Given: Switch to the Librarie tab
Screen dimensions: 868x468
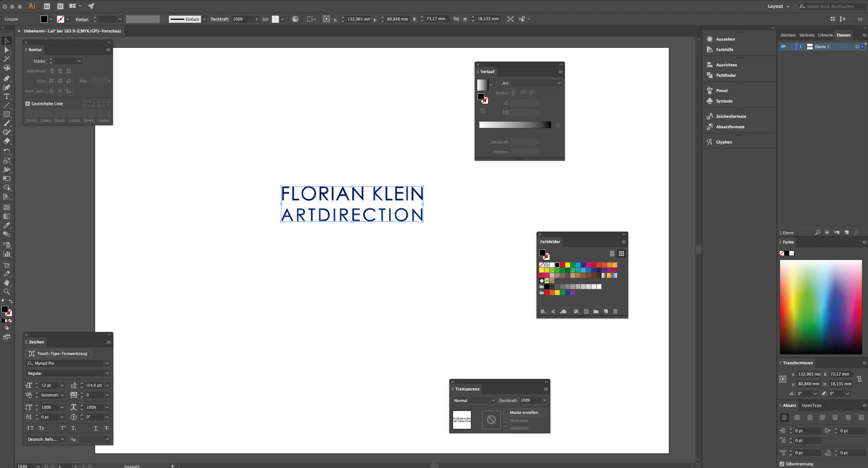Looking at the screenshot, I should [825, 35].
